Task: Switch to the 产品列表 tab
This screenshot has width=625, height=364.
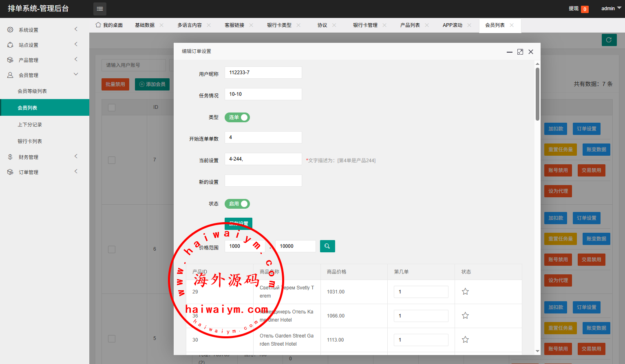Action: [410, 25]
